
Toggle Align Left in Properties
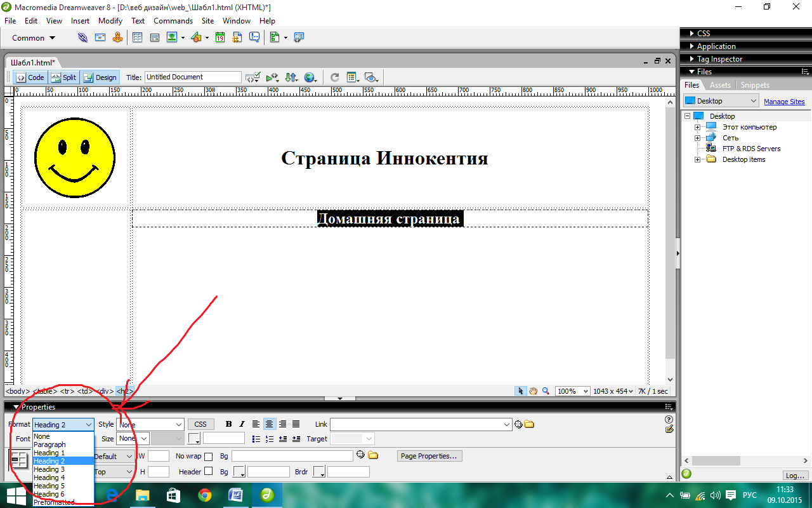256,424
